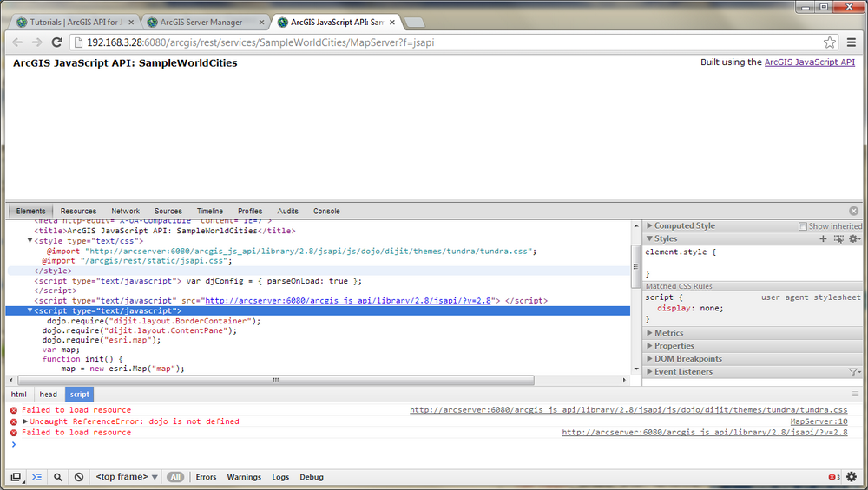The width and height of the screenshot is (868, 490).
Task: Clear the console log icon
Action: (x=79, y=477)
